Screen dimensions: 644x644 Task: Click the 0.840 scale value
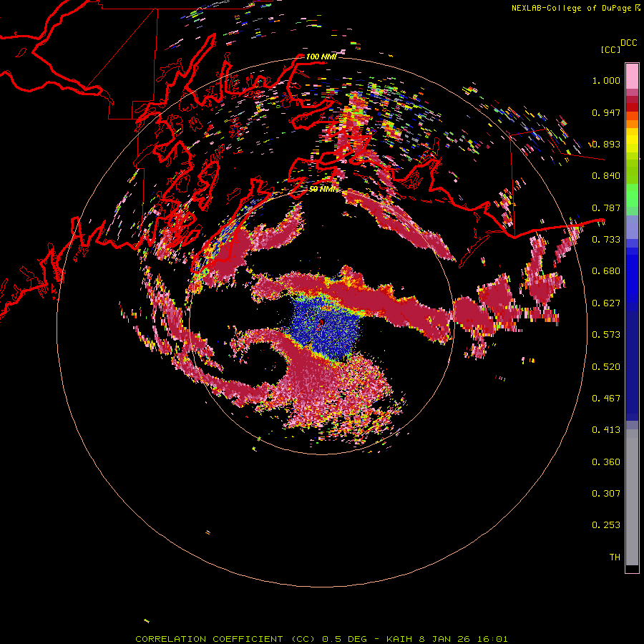[606, 176]
